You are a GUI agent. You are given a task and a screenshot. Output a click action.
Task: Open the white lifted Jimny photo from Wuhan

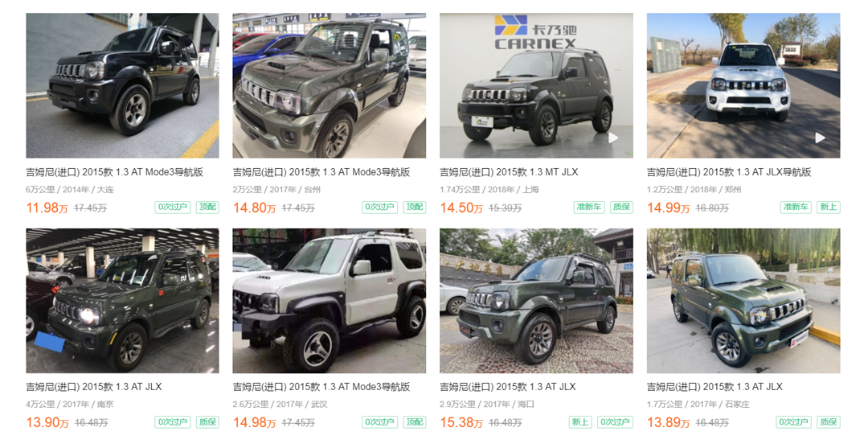[x=330, y=300]
